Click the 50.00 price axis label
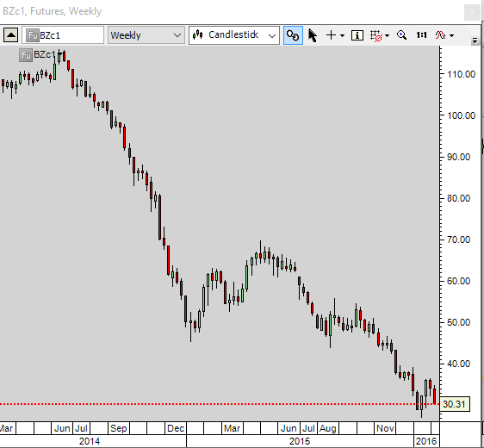Screen dimensions: 484x448 click(x=459, y=322)
